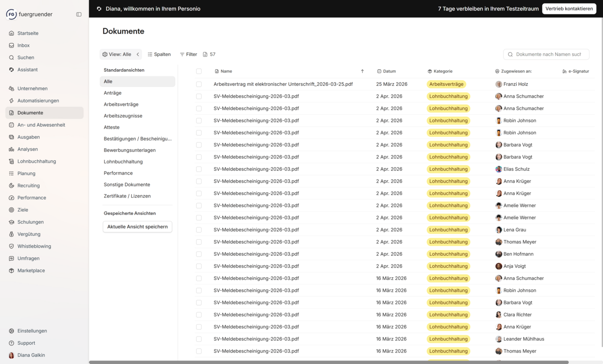Open the Analysen chart icon

tap(11, 149)
